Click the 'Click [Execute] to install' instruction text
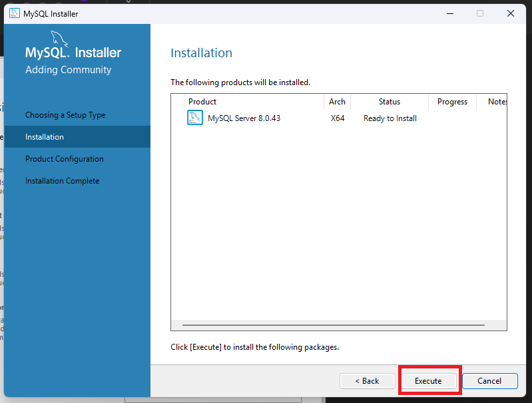This screenshot has width=532, height=403. point(255,347)
